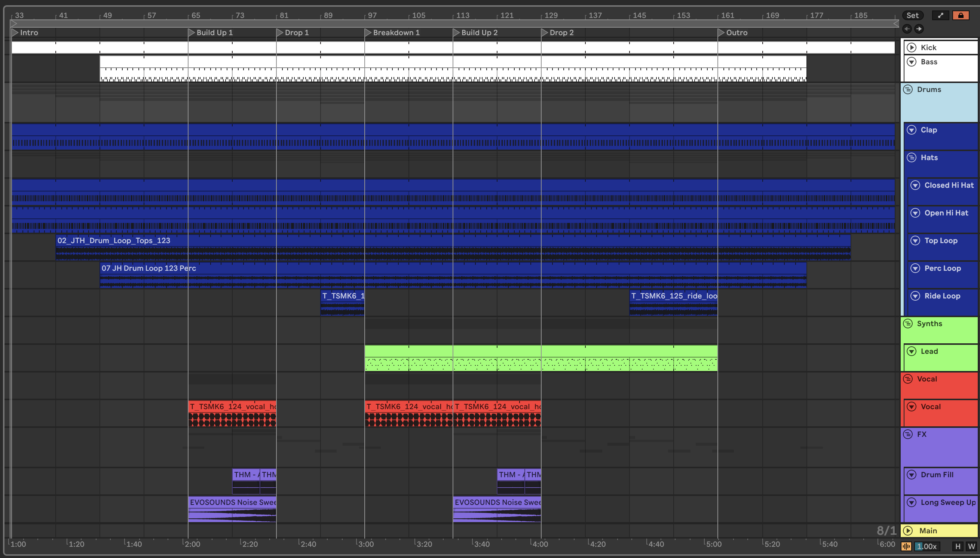Fold the FX group icon

click(907, 434)
